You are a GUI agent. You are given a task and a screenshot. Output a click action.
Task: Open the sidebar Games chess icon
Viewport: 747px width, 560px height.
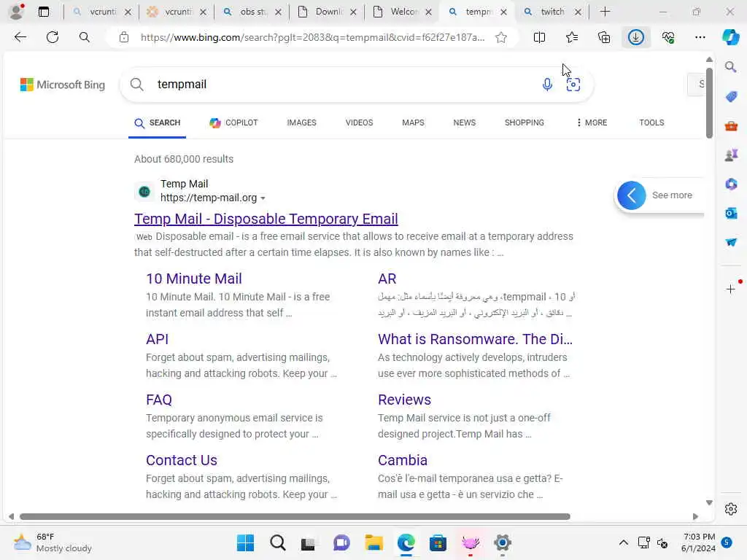click(731, 155)
